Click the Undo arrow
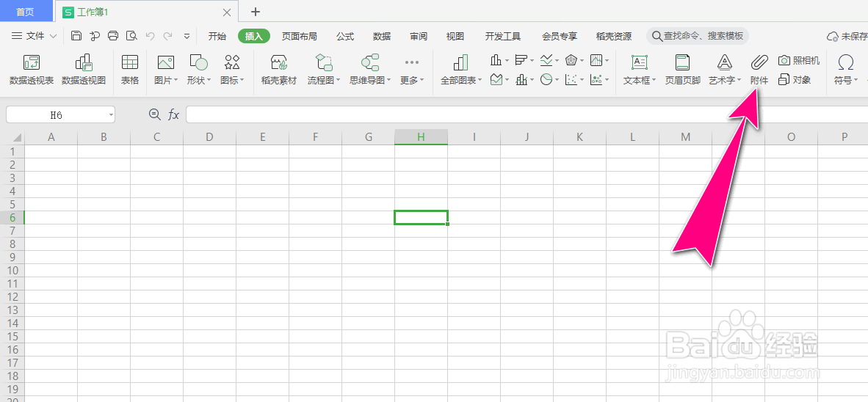Viewport: 868px width, 402px height. 150,36
